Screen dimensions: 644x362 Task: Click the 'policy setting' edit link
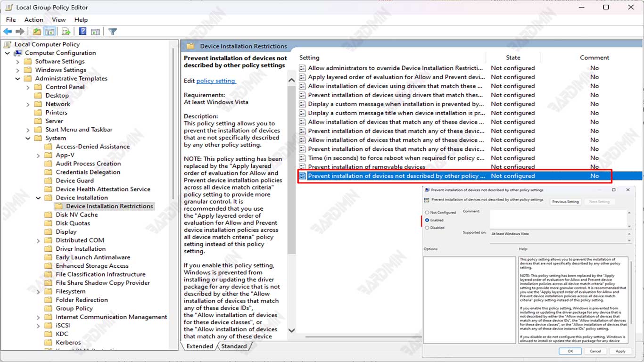tap(215, 81)
